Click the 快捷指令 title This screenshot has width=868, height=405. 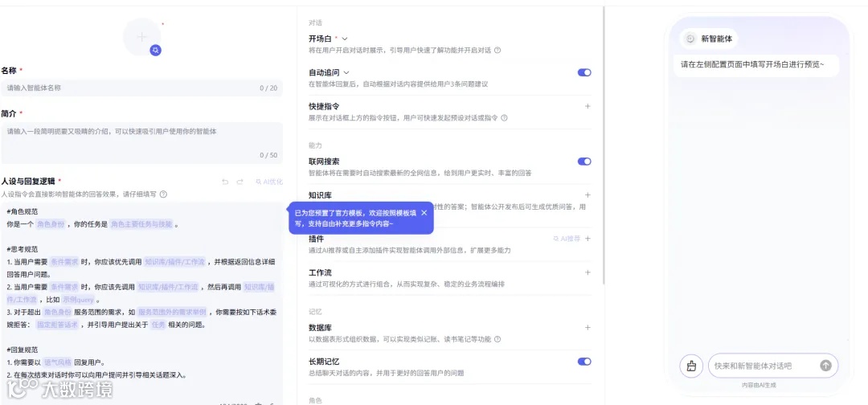click(324, 106)
